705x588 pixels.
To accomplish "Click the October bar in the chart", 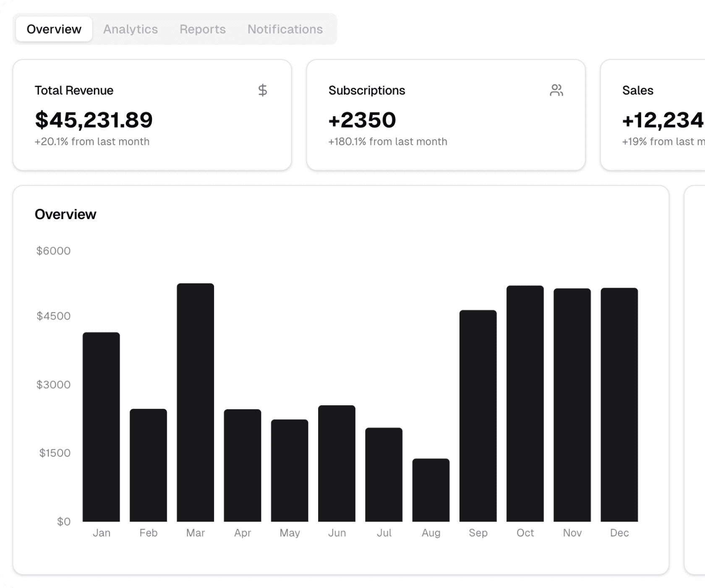I will pyautogui.click(x=525, y=404).
